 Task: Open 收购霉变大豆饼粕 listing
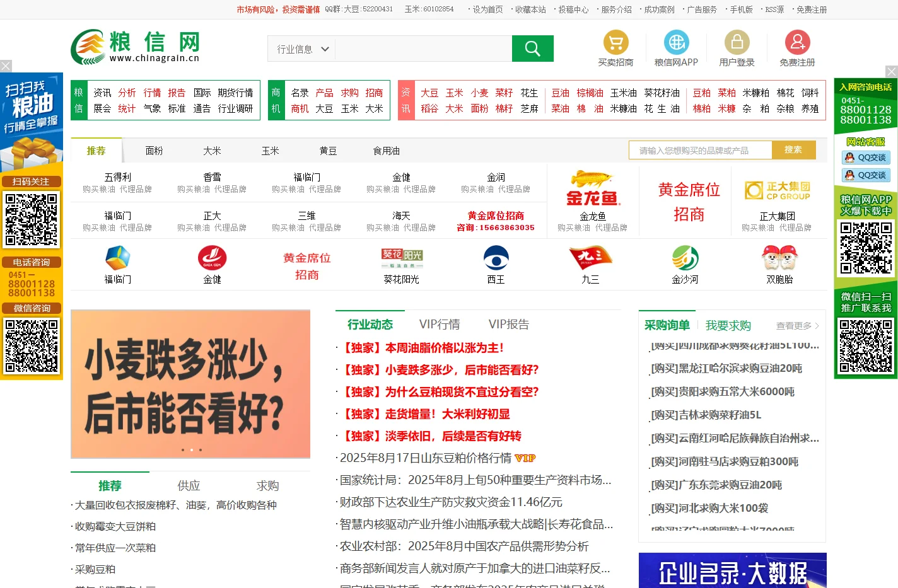(115, 526)
